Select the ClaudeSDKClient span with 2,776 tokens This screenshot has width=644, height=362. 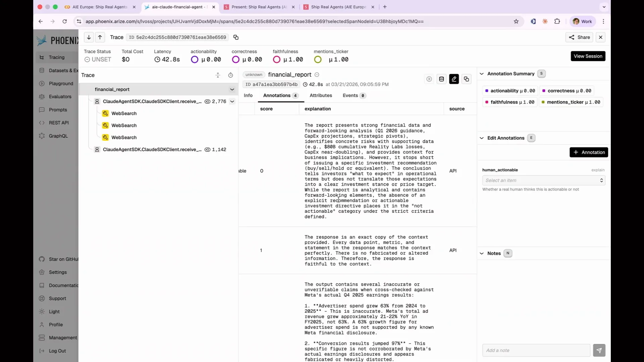[x=152, y=101]
